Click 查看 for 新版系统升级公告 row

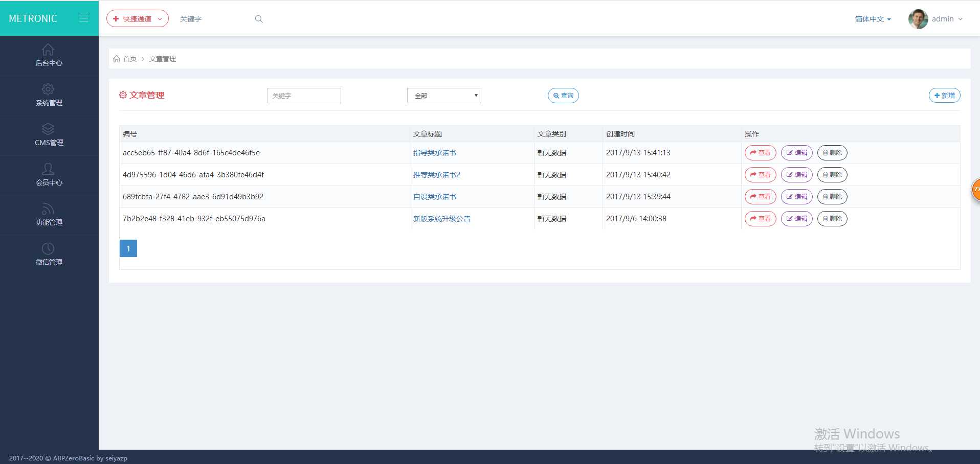pos(761,219)
